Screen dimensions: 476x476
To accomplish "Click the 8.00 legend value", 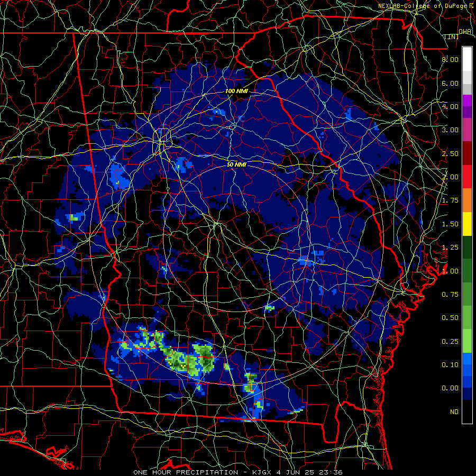I will 450,59.
